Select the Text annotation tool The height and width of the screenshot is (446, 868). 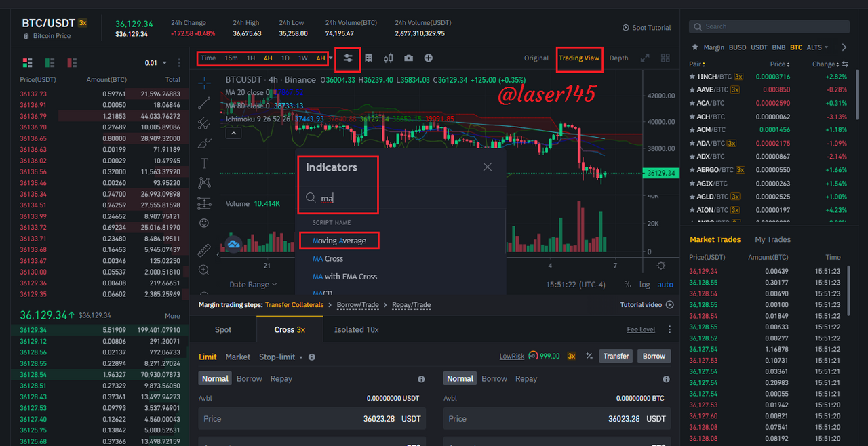pyautogui.click(x=204, y=163)
